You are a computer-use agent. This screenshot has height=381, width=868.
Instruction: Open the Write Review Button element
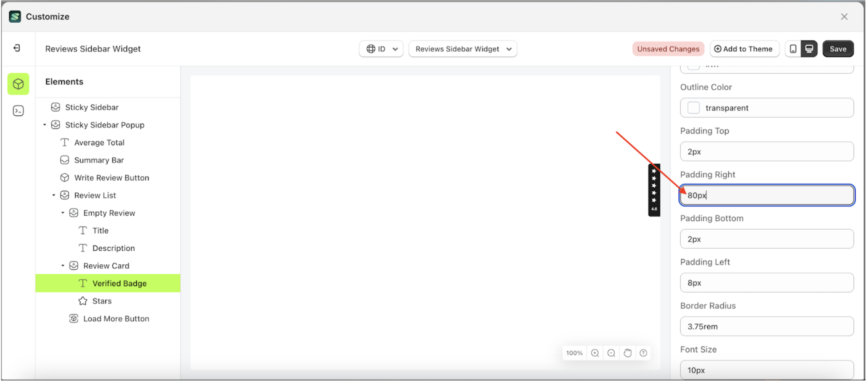(x=112, y=177)
